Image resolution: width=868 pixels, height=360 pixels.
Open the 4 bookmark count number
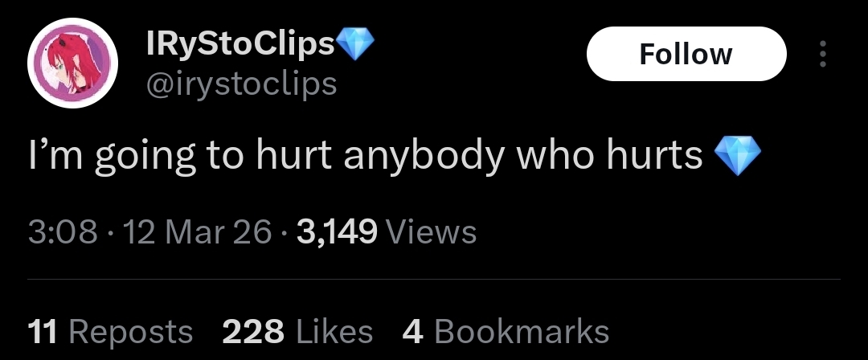[x=412, y=332]
